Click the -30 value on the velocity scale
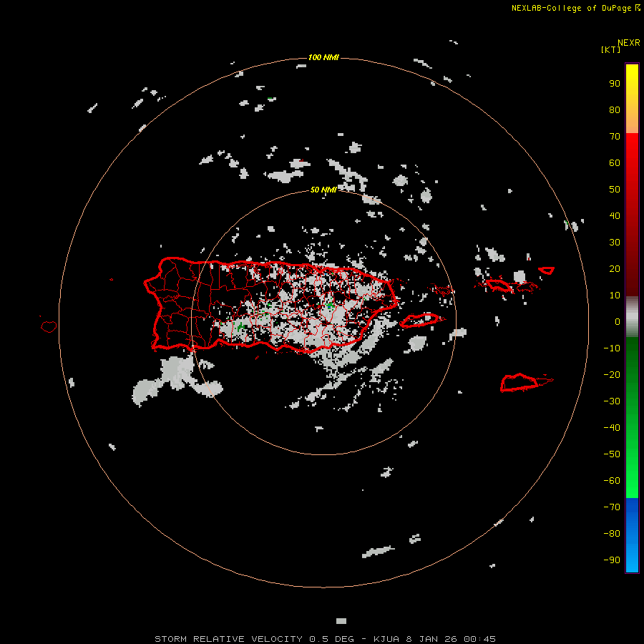This screenshot has height=644, width=644. [x=612, y=401]
